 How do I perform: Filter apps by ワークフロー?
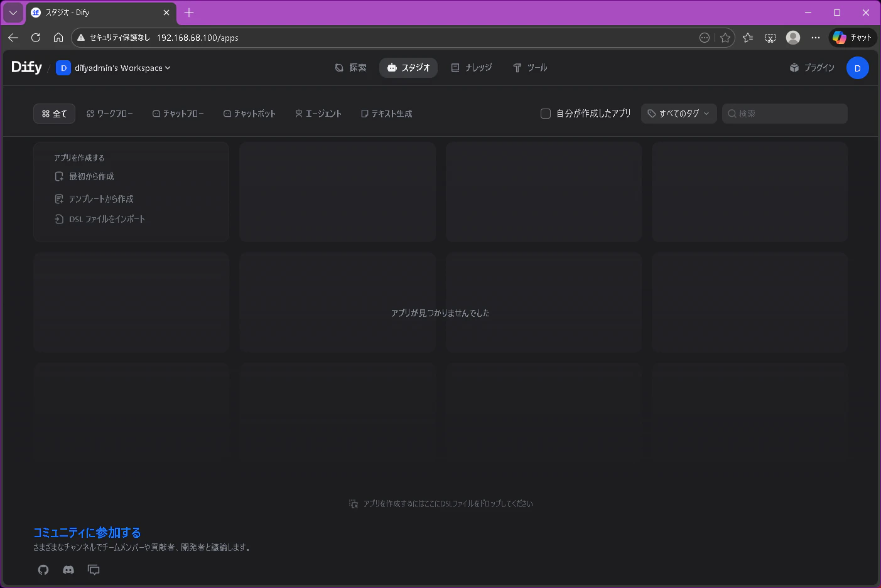coord(110,114)
